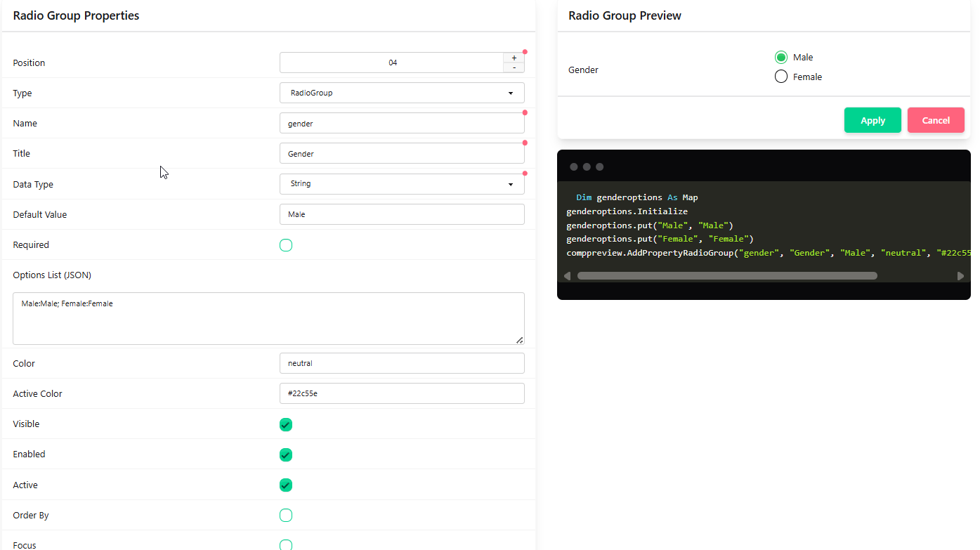Viewport: 980px width, 550px height.
Task: Click the "Data Type" label
Action: [33, 184]
